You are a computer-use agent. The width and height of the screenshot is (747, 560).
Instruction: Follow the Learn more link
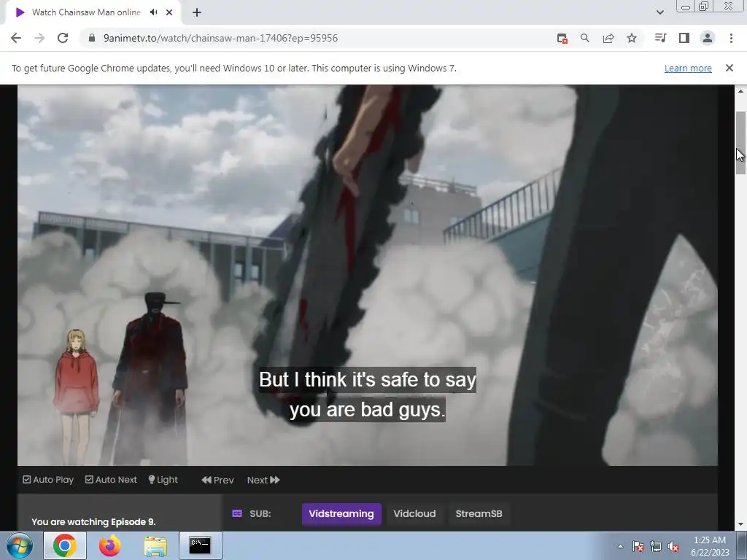coord(688,68)
